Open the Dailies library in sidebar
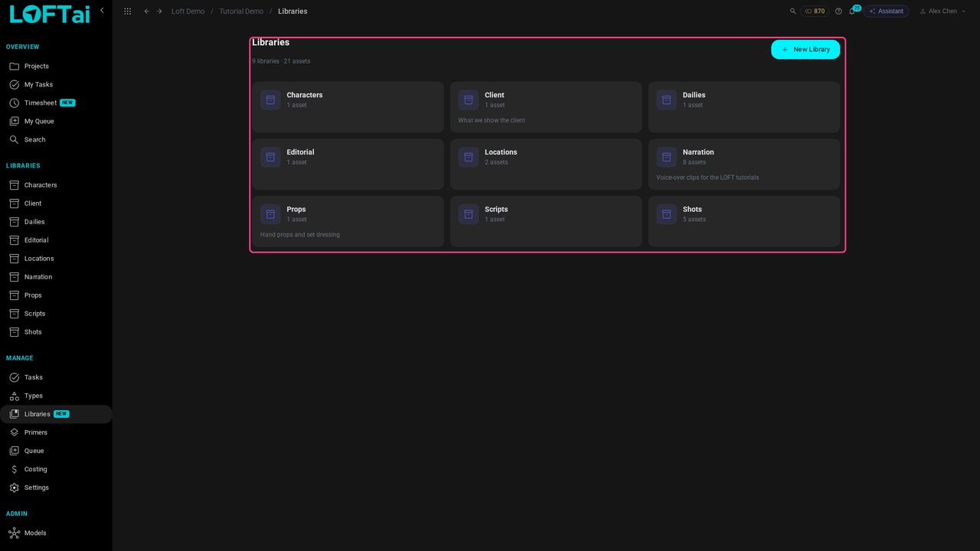The width and height of the screenshot is (980, 551). point(56,222)
